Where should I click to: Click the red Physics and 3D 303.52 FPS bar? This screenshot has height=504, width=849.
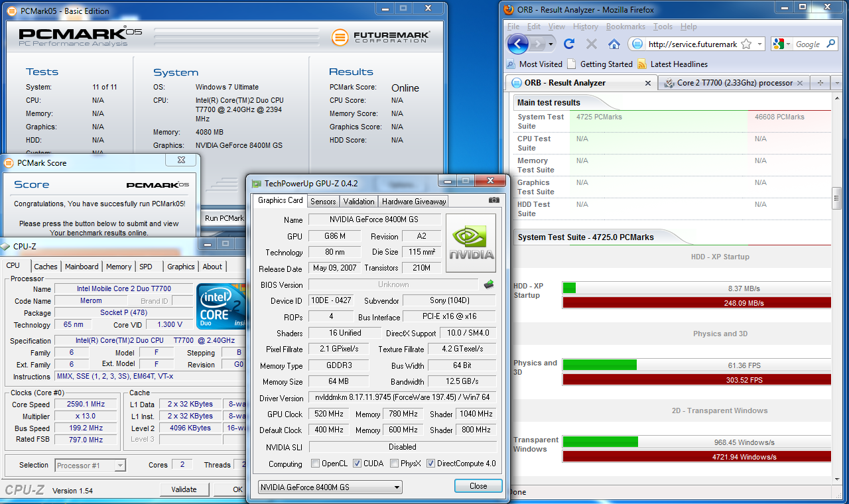[x=696, y=380]
